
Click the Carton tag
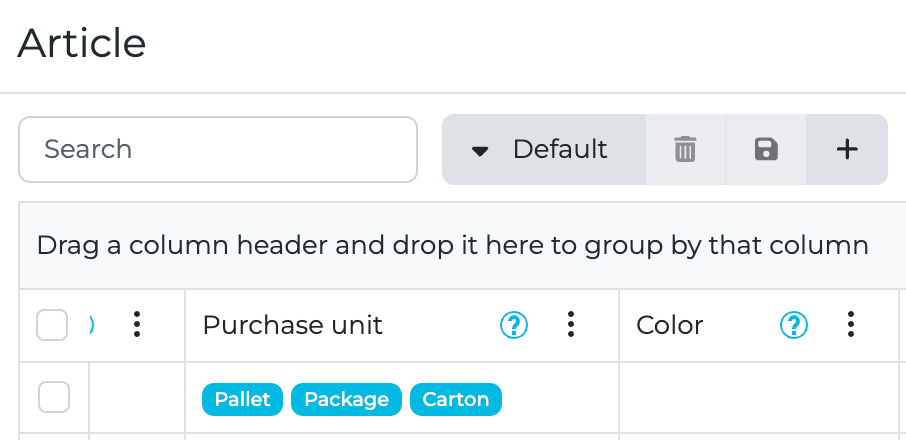(455, 399)
